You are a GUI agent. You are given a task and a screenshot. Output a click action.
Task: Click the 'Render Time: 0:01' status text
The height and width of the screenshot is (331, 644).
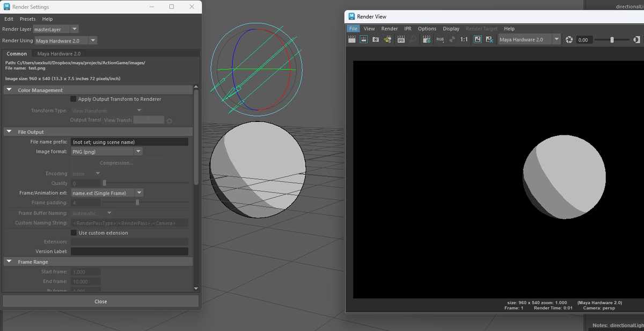(553, 308)
